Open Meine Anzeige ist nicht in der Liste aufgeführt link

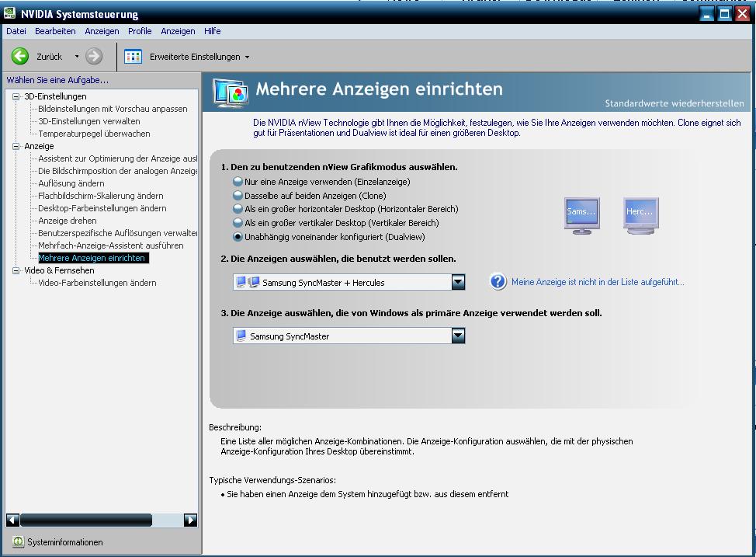coord(598,282)
